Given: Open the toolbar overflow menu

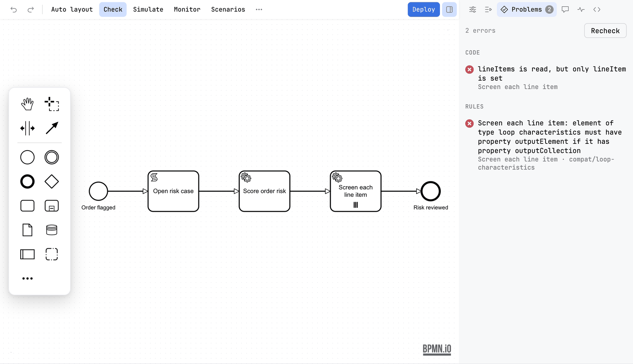Looking at the screenshot, I should 259,9.
